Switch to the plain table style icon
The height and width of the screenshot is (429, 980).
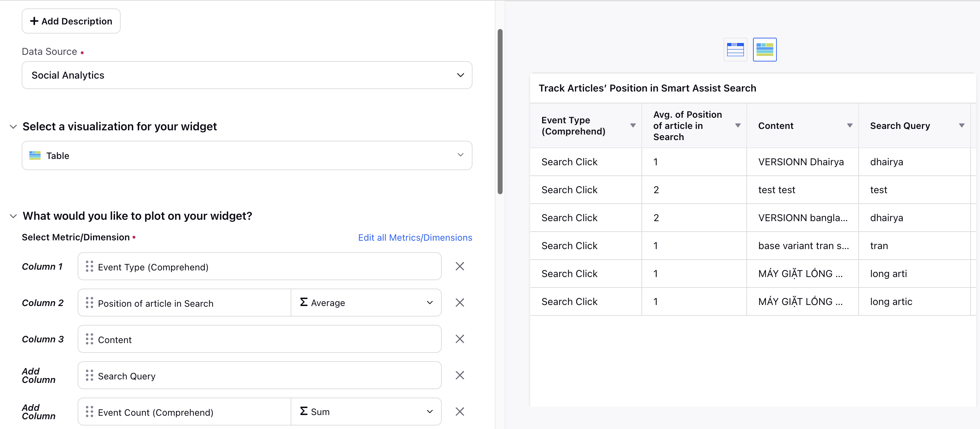pyautogui.click(x=735, y=49)
